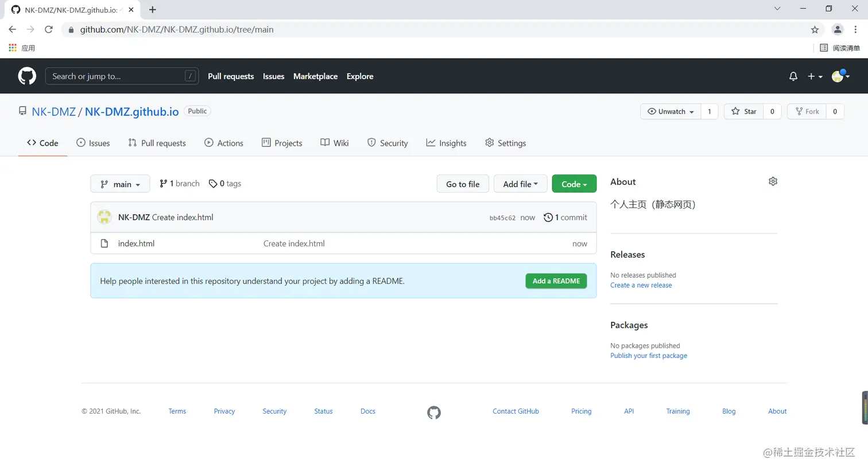Switch to the Actions tab
Viewport: 868px width, 471px height.
point(224,143)
